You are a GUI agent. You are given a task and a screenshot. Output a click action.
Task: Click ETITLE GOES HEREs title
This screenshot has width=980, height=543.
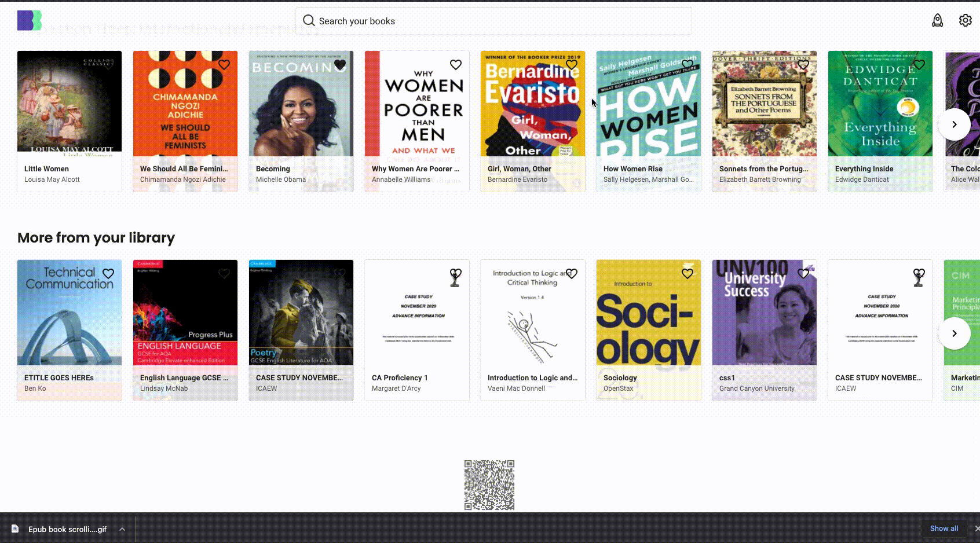point(59,378)
